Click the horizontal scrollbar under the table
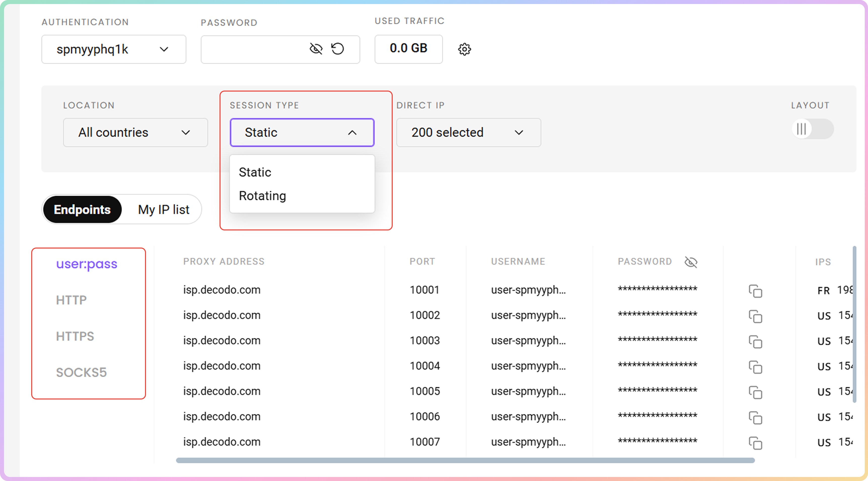 coord(465,460)
